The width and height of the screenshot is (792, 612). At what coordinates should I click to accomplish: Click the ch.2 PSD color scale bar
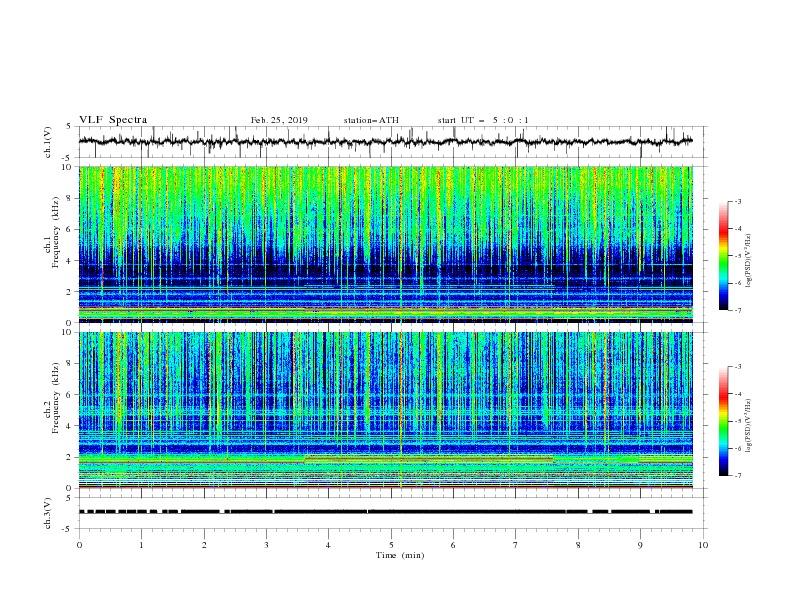723,421
